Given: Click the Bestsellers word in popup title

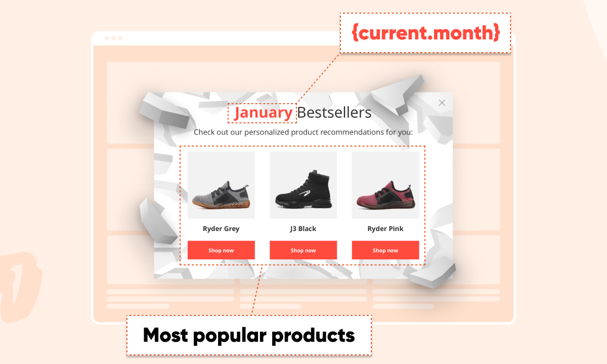Looking at the screenshot, I should [334, 113].
